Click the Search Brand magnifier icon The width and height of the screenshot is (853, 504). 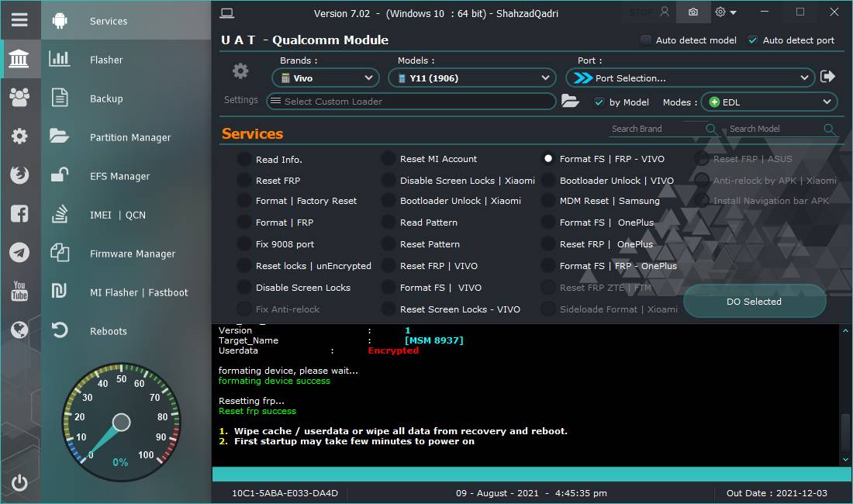pyautogui.click(x=711, y=129)
